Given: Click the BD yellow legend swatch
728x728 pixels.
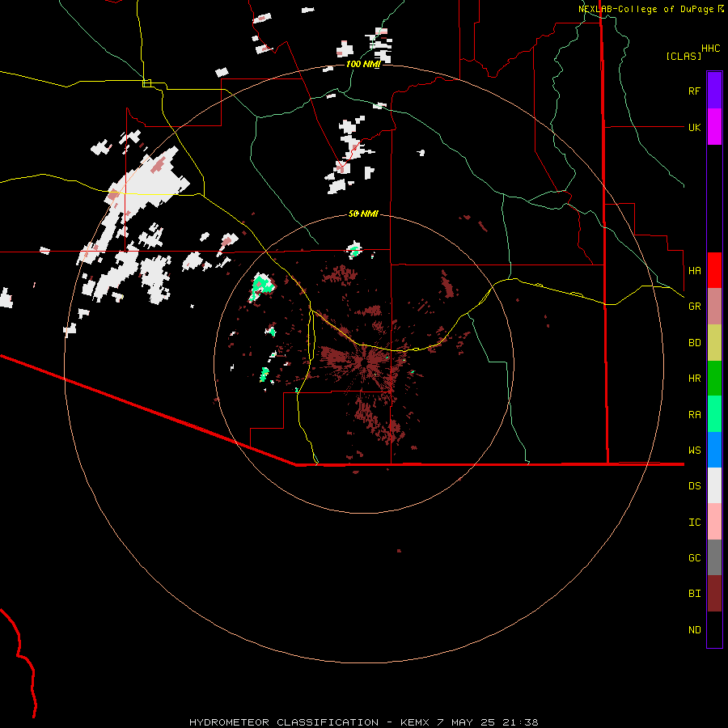Looking at the screenshot, I should (714, 343).
